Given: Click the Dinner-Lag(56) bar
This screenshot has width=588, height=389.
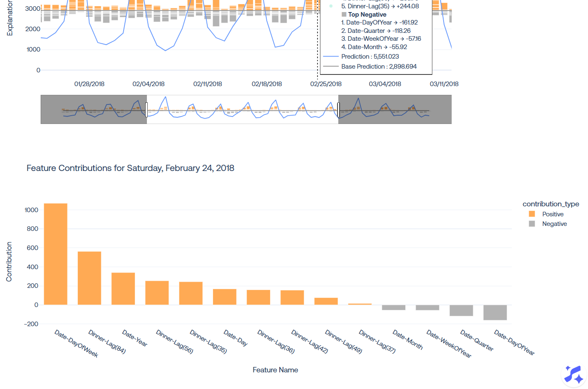Looking at the screenshot, I should point(157,293).
